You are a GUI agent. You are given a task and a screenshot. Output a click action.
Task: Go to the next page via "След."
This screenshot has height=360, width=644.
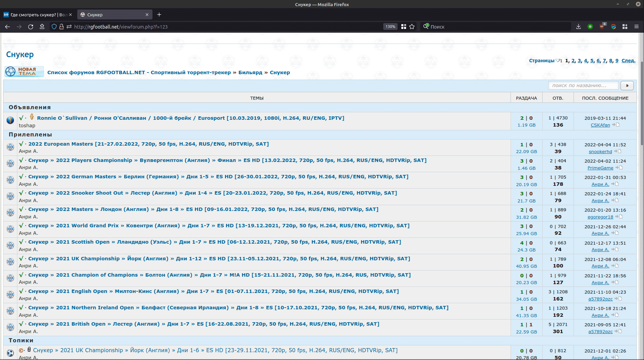point(628,61)
